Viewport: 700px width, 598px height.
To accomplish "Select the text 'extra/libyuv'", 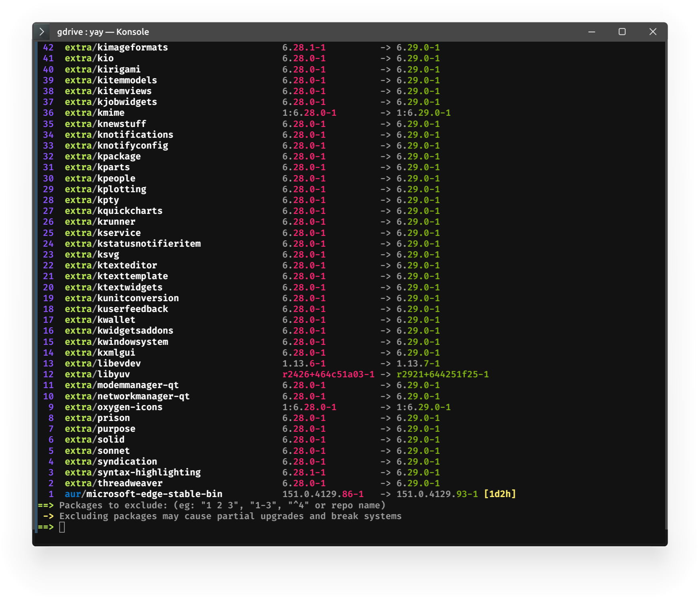I will point(97,375).
